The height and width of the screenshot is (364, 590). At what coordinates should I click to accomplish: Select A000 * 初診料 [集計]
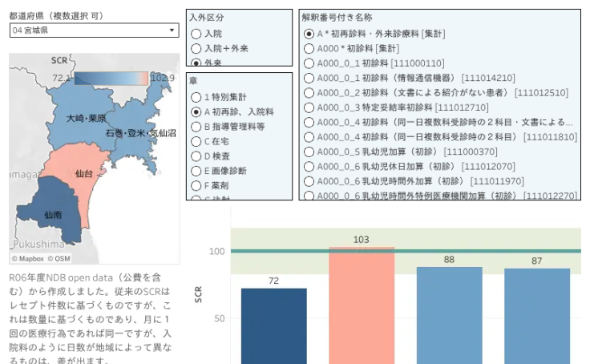tap(309, 49)
